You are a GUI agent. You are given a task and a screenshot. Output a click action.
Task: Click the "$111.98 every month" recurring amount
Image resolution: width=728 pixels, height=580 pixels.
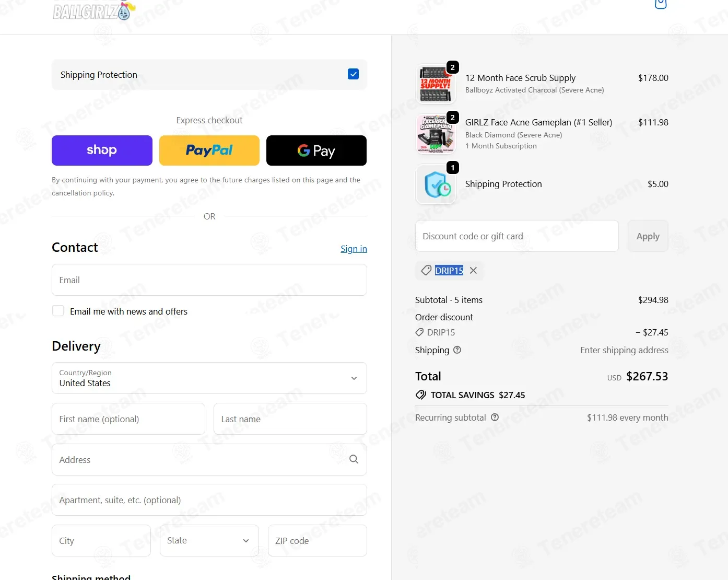[x=628, y=417]
